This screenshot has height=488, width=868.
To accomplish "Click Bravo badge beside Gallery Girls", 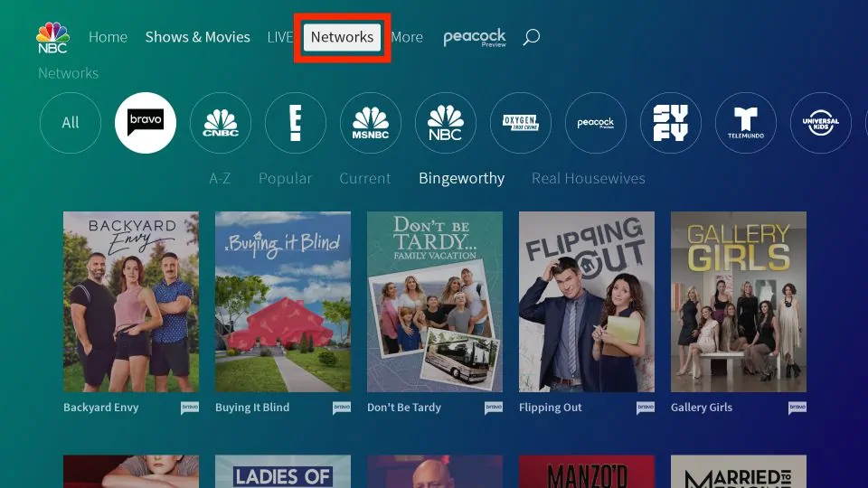I will pos(797,408).
